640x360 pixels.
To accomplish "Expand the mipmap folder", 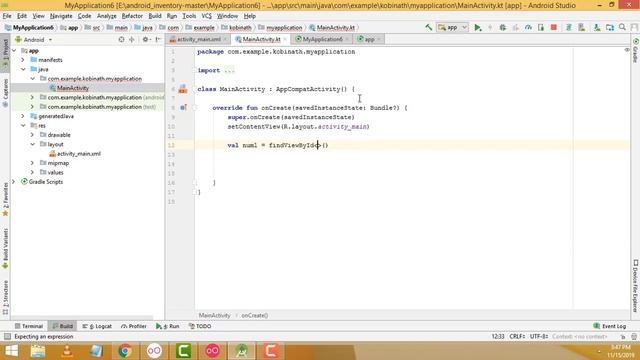I will tap(32, 163).
